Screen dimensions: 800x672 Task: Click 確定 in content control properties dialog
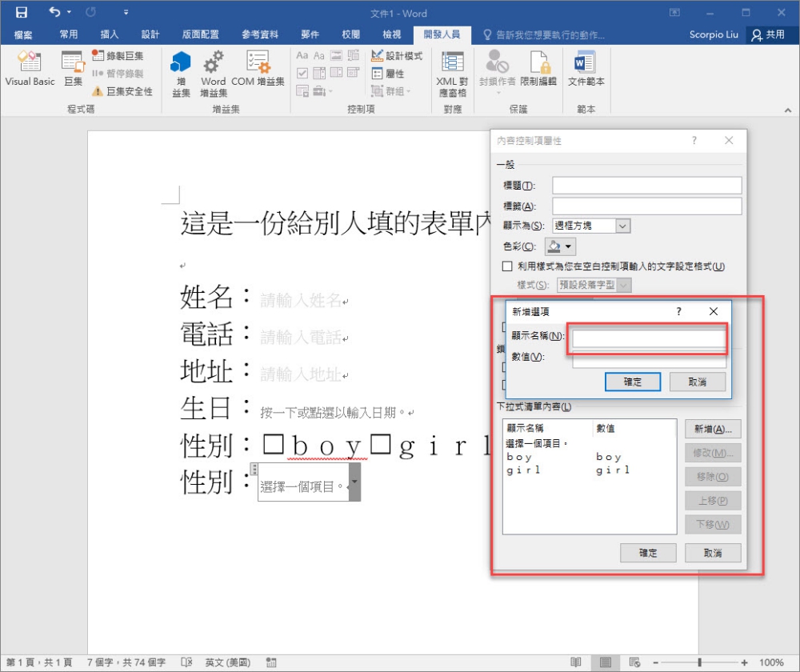648,553
